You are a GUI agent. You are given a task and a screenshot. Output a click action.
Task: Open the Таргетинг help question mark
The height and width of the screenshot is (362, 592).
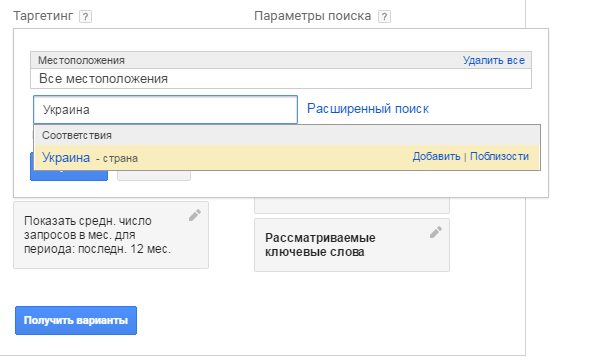(x=85, y=17)
